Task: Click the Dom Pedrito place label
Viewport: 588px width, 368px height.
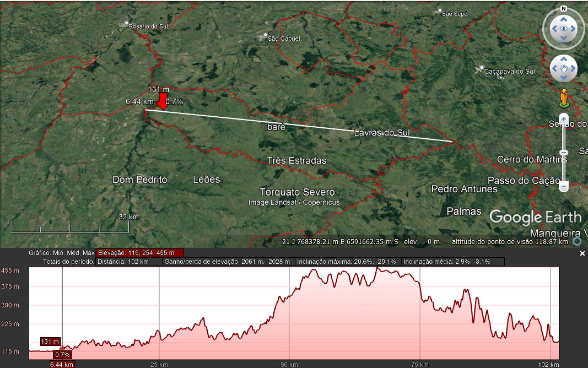Action: [x=139, y=180]
